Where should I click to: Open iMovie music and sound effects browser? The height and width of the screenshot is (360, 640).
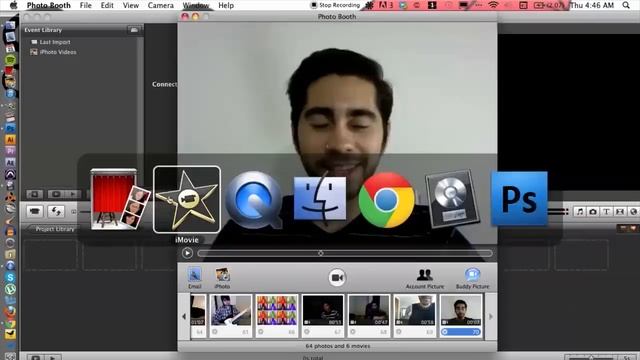point(580,211)
